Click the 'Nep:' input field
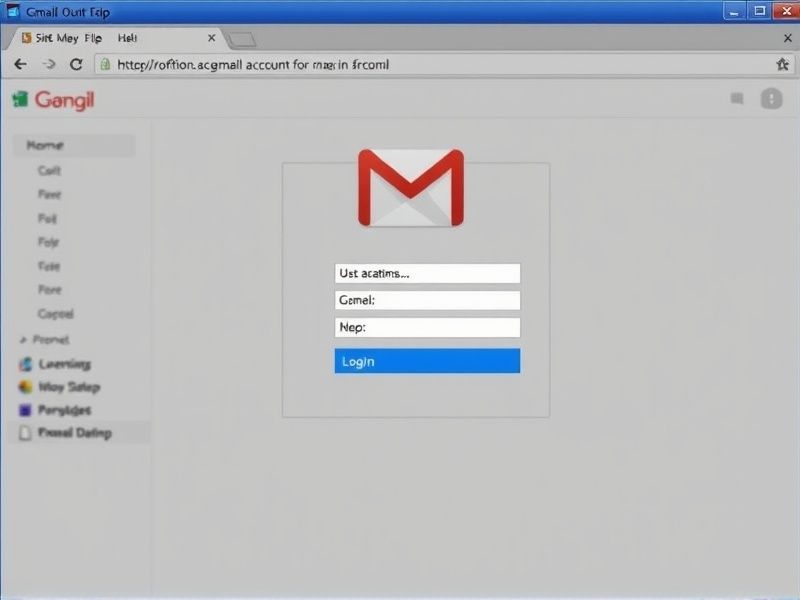The height and width of the screenshot is (600, 800). (428, 328)
